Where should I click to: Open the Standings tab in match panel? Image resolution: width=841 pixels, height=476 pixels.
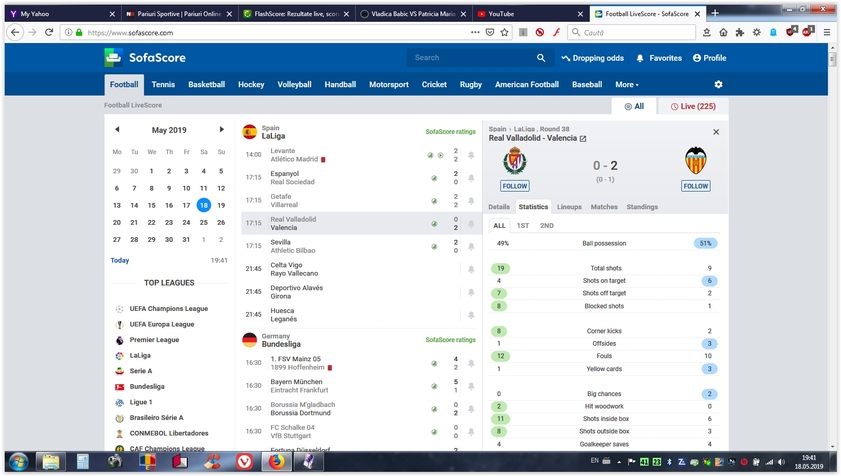pyautogui.click(x=642, y=207)
